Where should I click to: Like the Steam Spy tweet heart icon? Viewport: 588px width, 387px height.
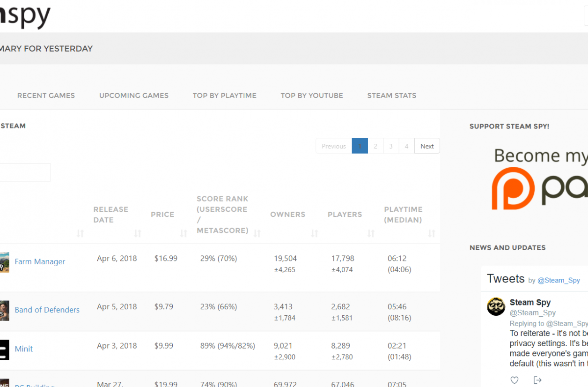[514, 380]
